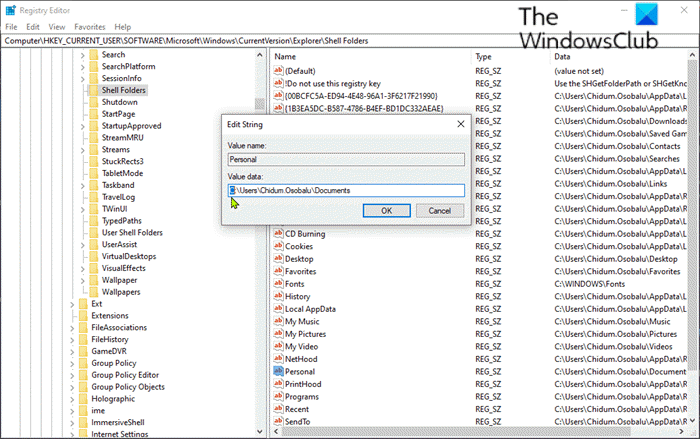Expand the Streams tree node

[83, 151]
